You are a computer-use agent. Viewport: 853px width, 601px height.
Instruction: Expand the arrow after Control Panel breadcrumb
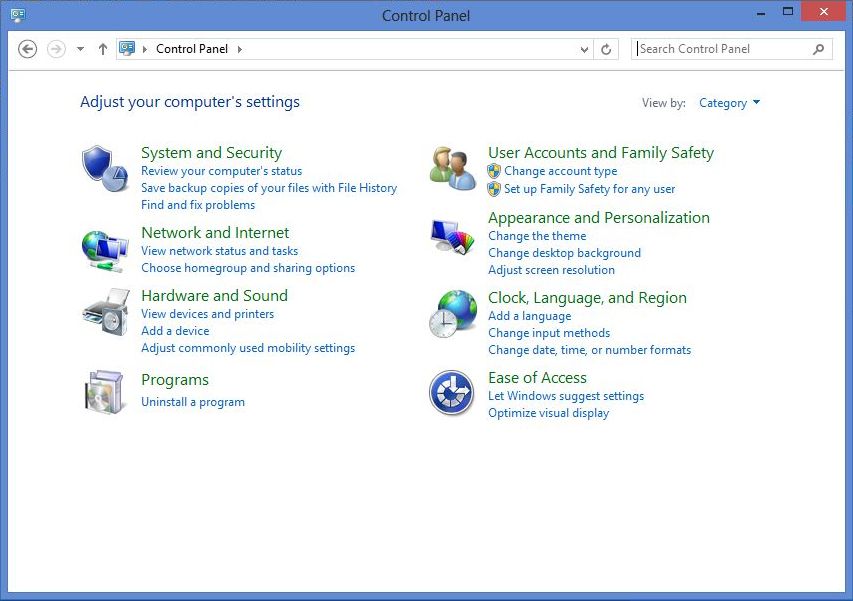coord(240,49)
